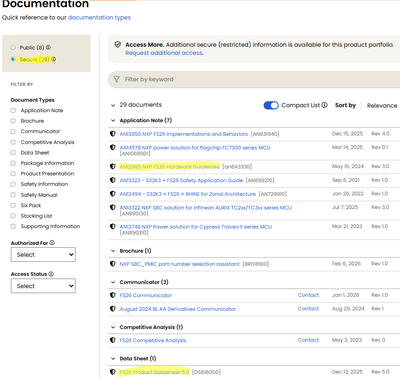Click info icon next to Secure (29)
Screen dimensions: 400x378
53,59
